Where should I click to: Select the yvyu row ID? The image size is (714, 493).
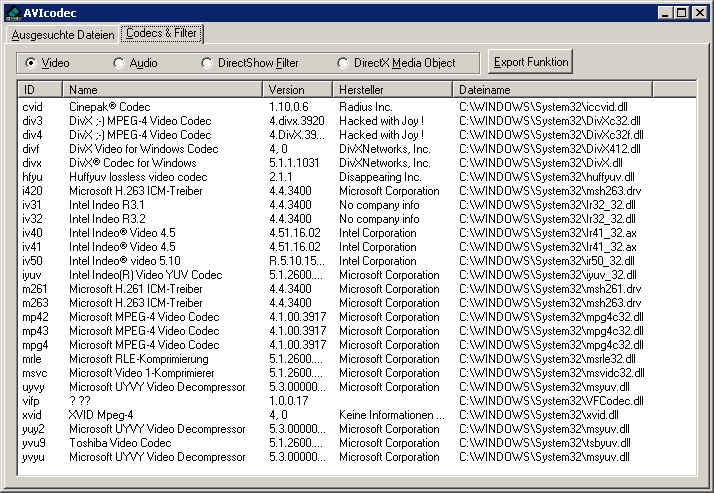pos(33,457)
